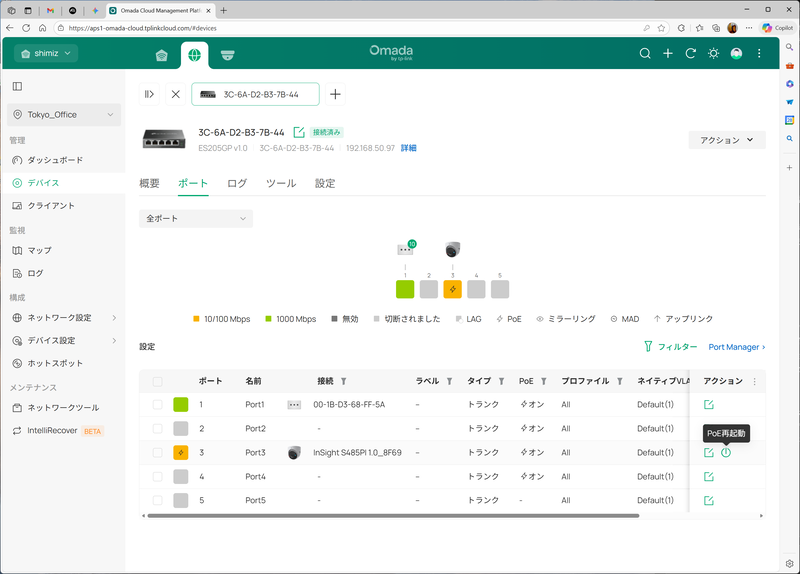
Task: Filter the ラベル column funnel icon
Action: point(449,381)
